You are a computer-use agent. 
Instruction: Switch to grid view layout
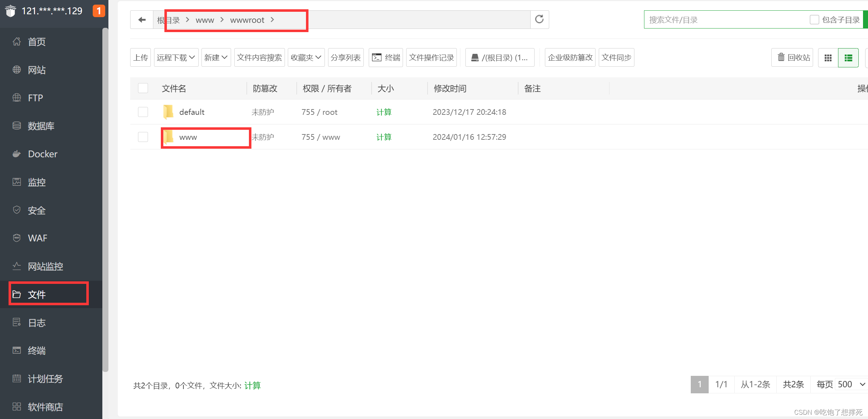tap(828, 58)
